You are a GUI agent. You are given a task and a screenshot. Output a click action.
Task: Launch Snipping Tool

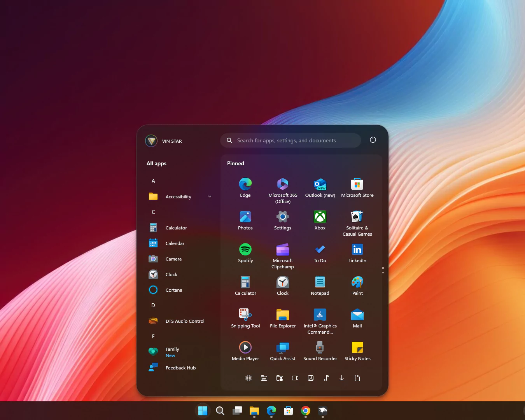(245, 318)
